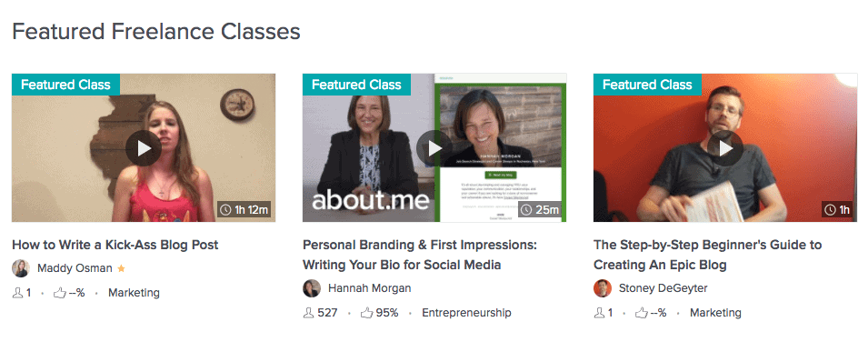The width and height of the screenshot is (868, 342).
Task: Click Maddy Osman's avatar icon
Action: tap(21, 268)
